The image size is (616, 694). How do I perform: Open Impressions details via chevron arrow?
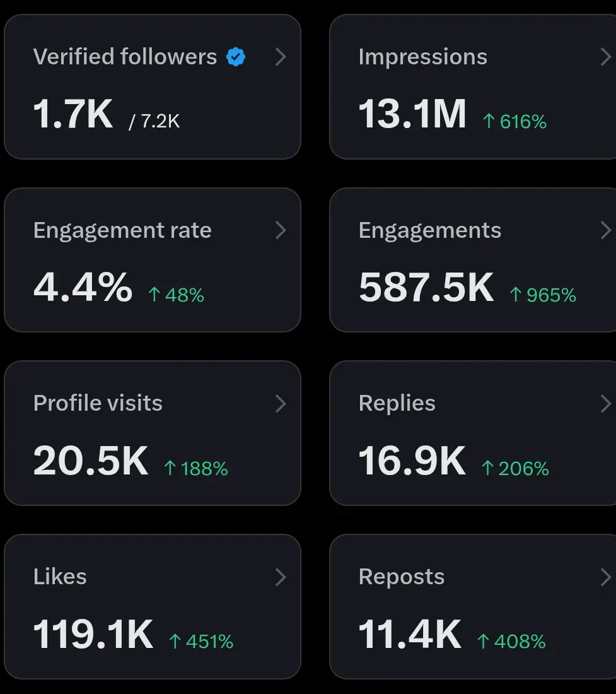606,57
